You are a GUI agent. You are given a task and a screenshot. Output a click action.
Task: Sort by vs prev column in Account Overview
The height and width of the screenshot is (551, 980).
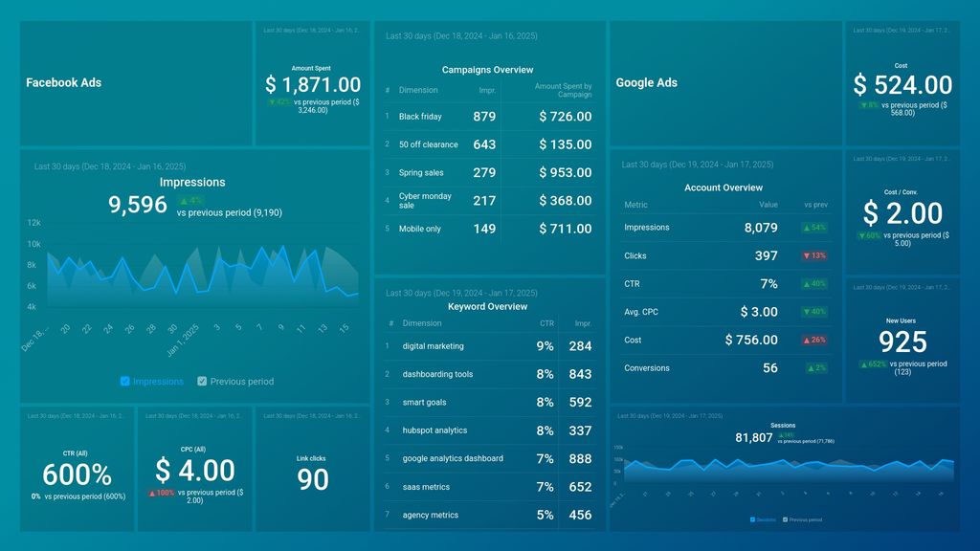point(815,205)
